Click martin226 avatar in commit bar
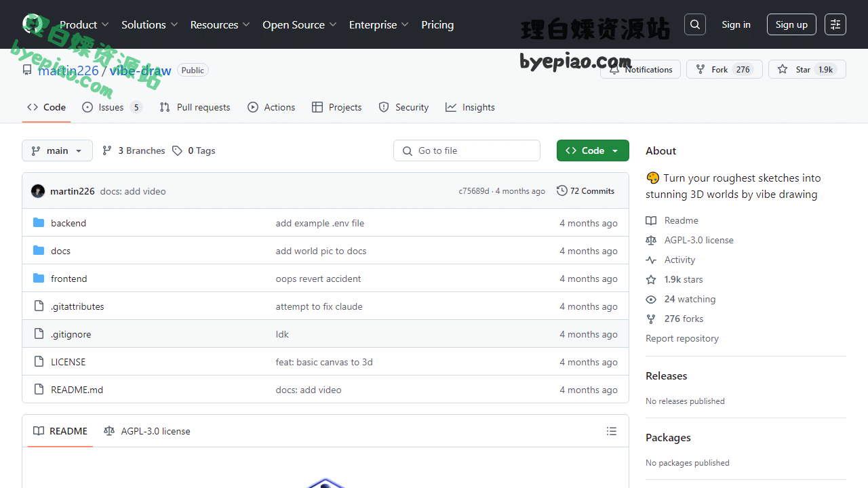The image size is (868, 488). (x=38, y=191)
